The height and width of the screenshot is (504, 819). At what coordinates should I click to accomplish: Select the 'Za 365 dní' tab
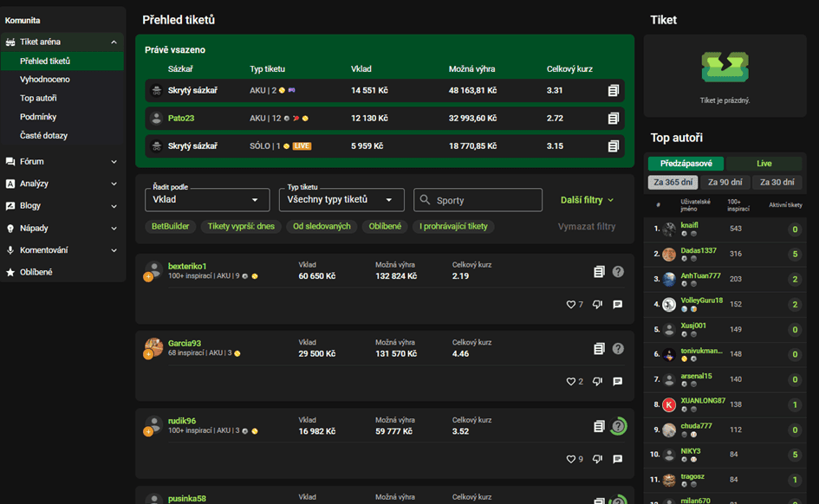coord(673,183)
